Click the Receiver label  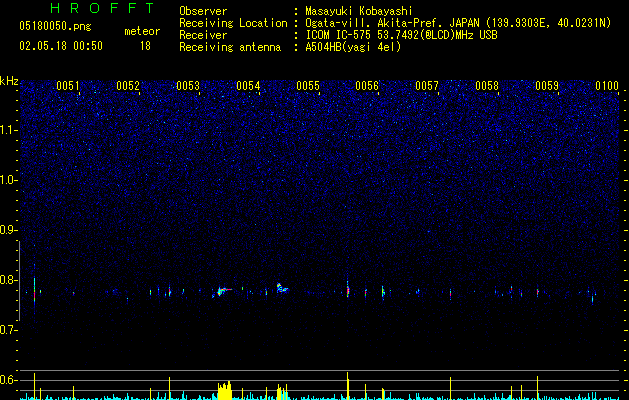203,35
